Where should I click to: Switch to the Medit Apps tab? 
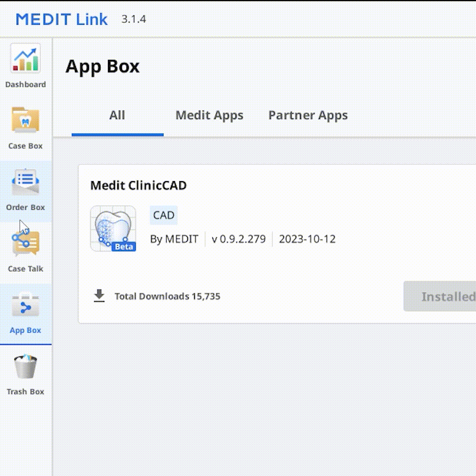209,115
